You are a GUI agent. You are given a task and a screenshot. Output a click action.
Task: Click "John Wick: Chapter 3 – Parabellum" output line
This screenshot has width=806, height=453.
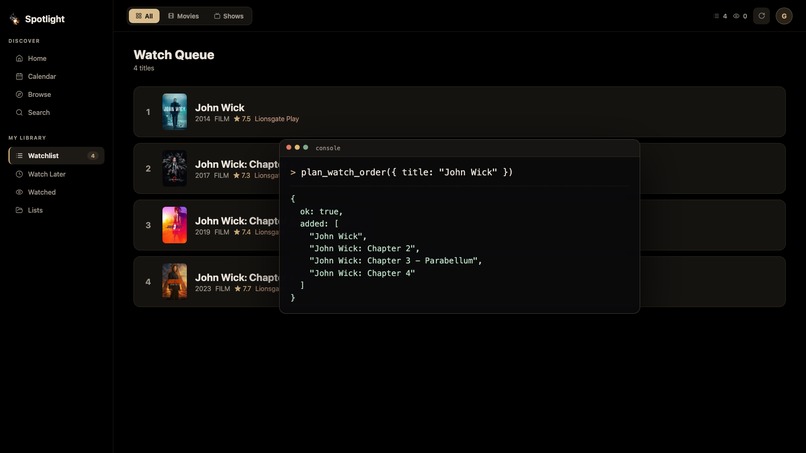[395, 261]
